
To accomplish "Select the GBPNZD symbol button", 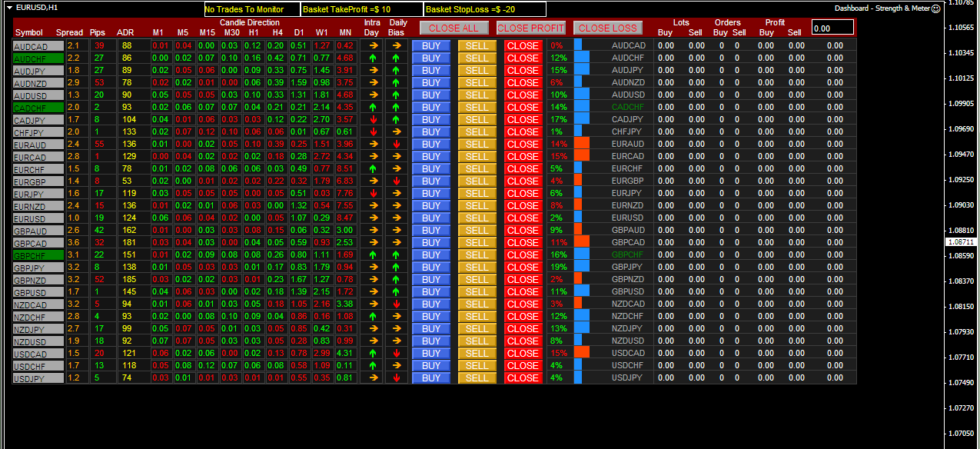I will tap(38, 279).
